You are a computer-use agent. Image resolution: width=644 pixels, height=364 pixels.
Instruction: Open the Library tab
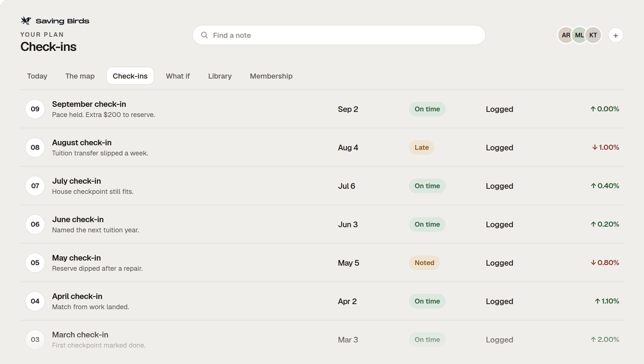[x=220, y=76]
